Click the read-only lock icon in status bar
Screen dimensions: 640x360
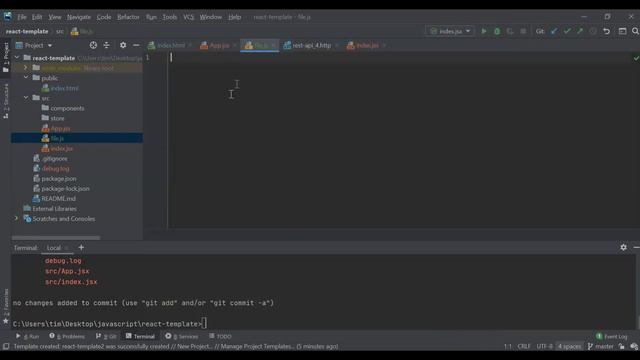pyautogui.click(x=621, y=347)
